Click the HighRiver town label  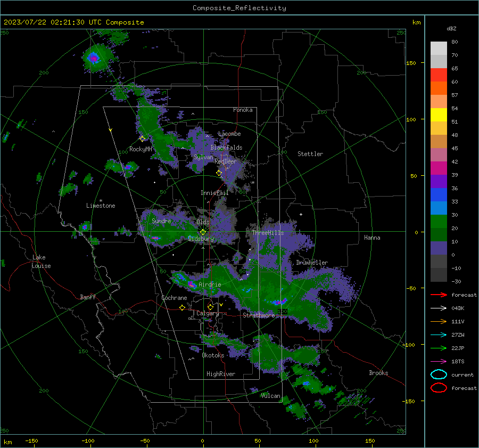click(221, 374)
